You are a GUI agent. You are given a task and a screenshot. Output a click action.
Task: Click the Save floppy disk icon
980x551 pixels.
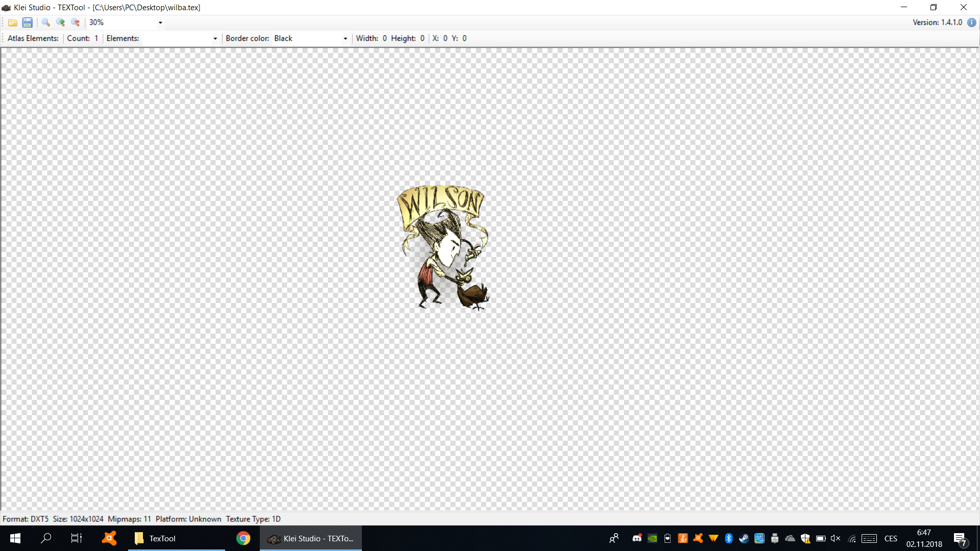click(x=28, y=22)
